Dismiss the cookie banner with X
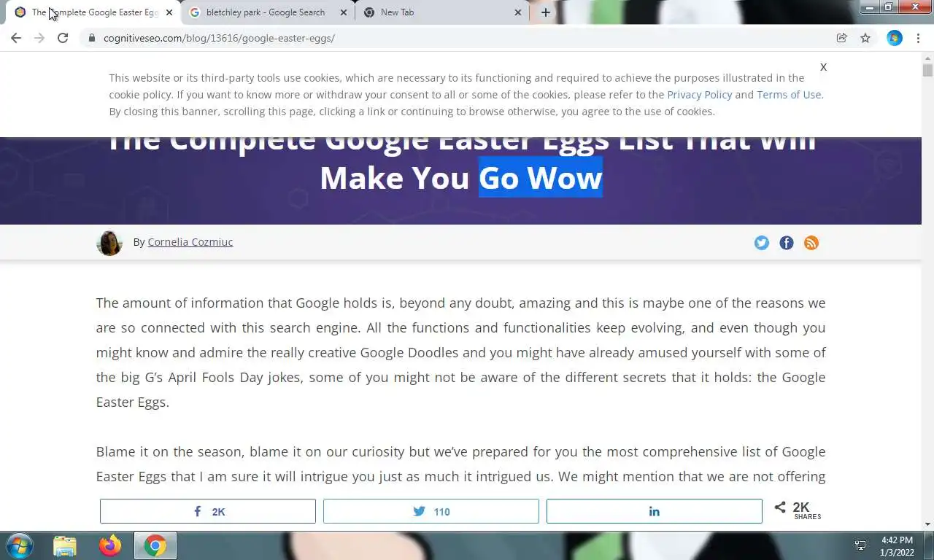The width and height of the screenshot is (934, 560). (823, 67)
